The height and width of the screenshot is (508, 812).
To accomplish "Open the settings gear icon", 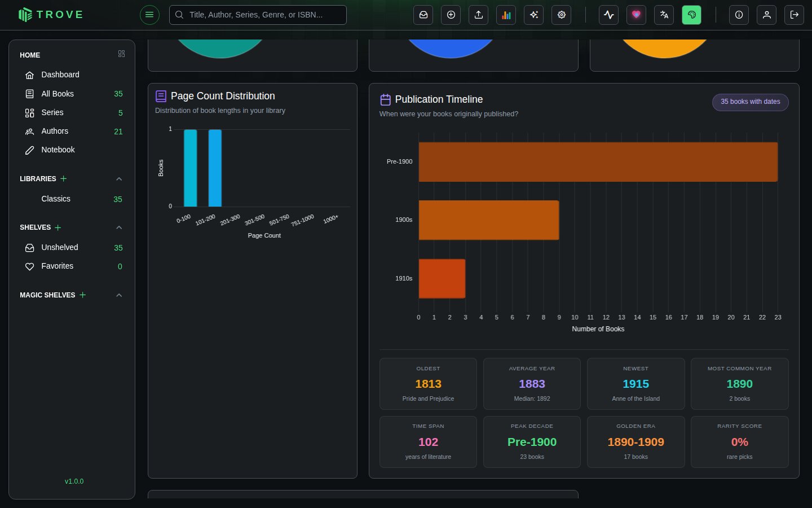I will pyautogui.click(x=562, y=15).
